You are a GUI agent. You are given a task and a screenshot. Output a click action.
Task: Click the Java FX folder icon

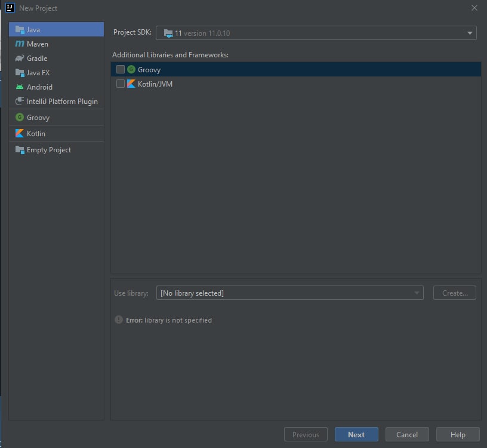click(20, 73)
